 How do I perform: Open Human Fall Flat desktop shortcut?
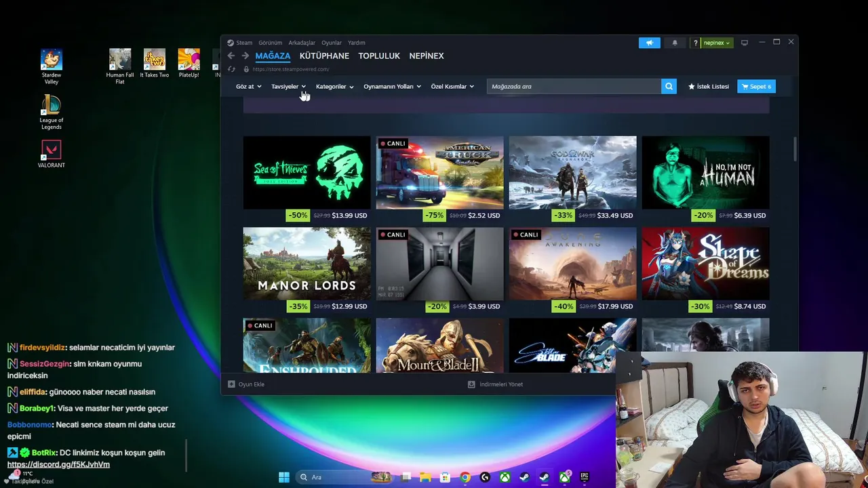click(x=120, y=66)
